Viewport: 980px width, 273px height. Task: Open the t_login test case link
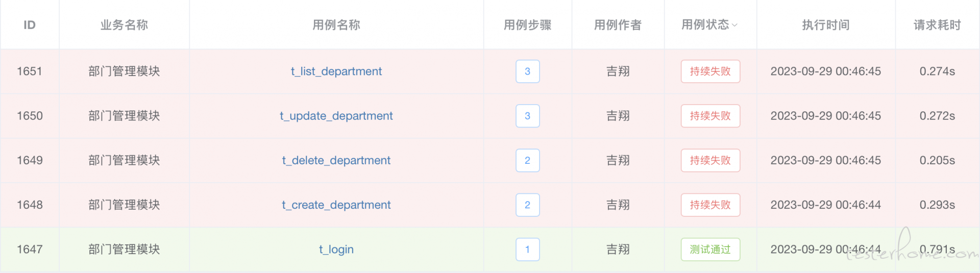tap(336, 250)
